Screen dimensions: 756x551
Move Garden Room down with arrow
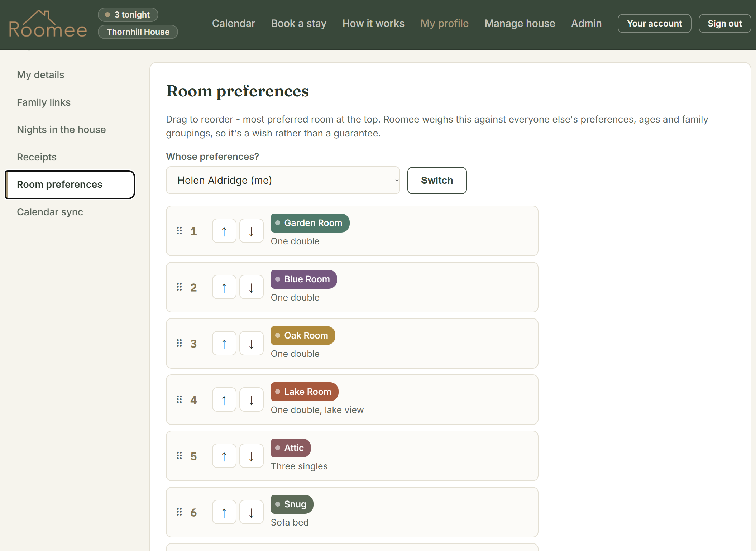[x=252, y=231]
